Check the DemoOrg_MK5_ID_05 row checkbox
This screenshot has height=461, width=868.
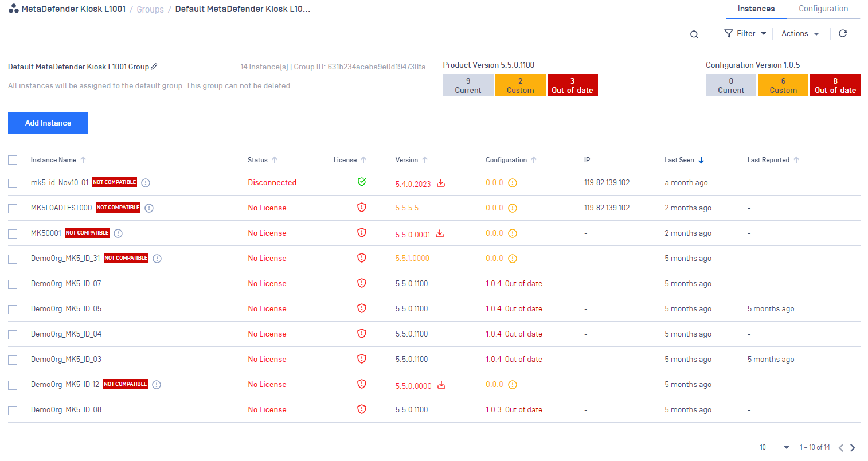(x=13, y=310)
